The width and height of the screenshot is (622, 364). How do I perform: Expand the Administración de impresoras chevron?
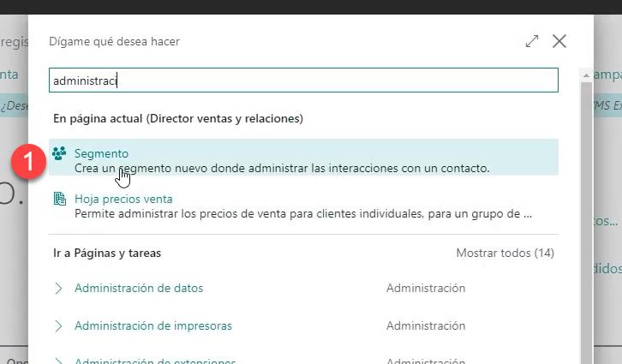pos(59,326)
